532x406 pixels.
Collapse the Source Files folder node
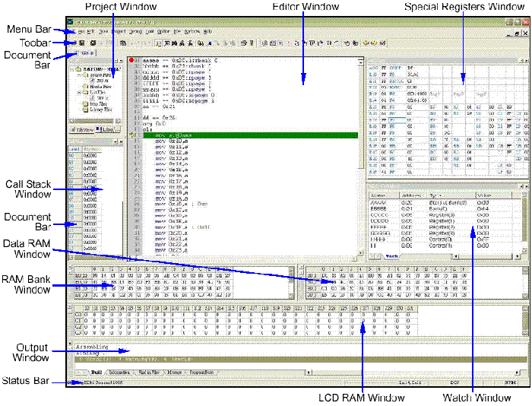click(x=78, y=75)
